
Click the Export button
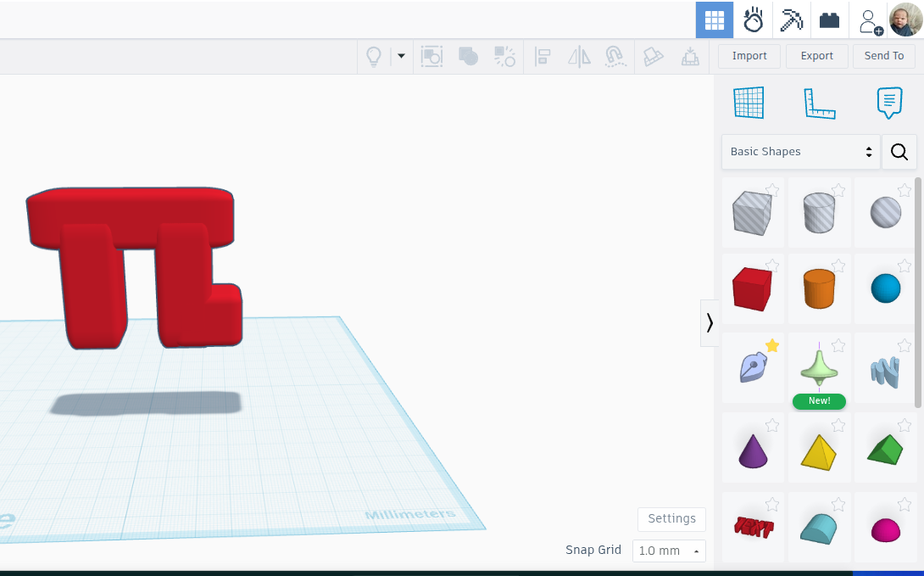[816, 56]
